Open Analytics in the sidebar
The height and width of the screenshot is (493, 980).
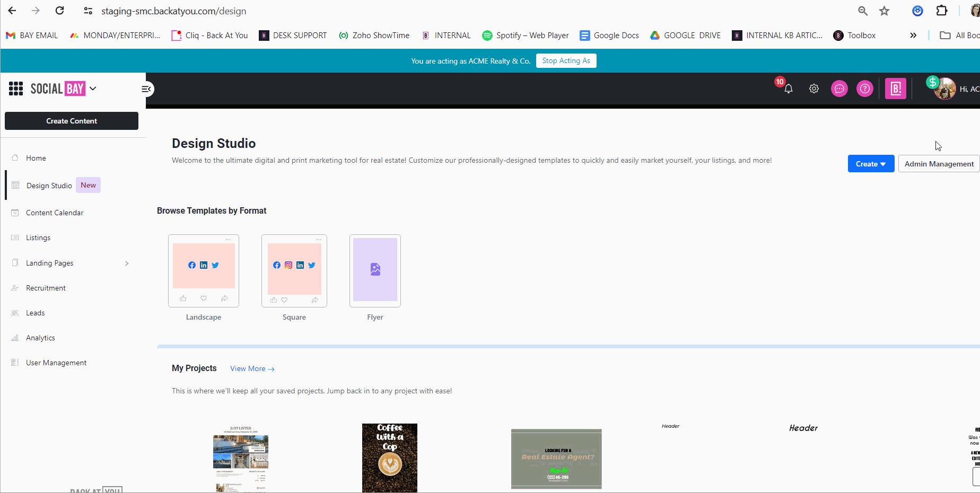point(40,338)
